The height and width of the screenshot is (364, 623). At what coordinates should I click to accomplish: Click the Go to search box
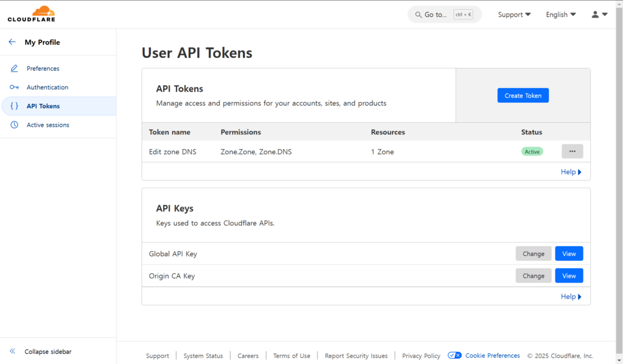click(444, 15)
